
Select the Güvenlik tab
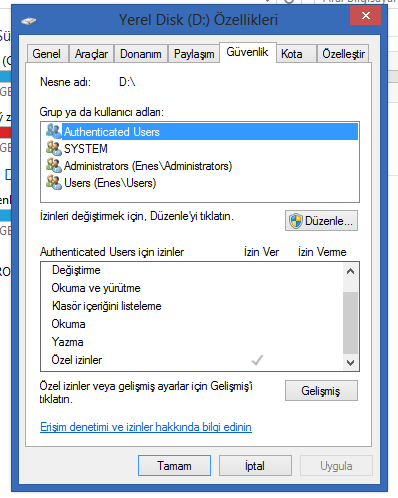[x=248, y=52]
